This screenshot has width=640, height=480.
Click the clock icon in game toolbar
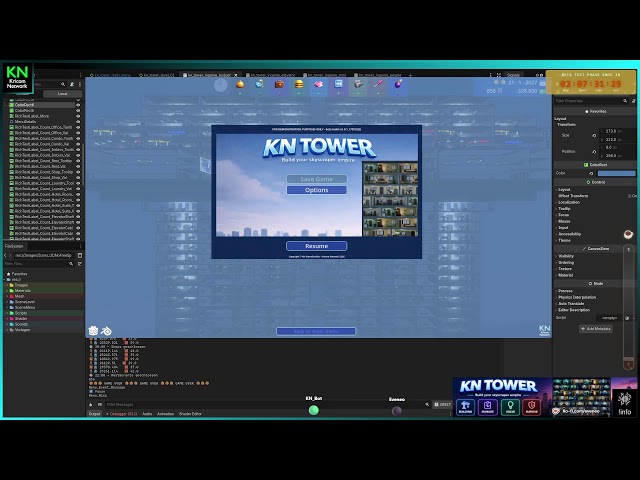click(x=220, y=85)
